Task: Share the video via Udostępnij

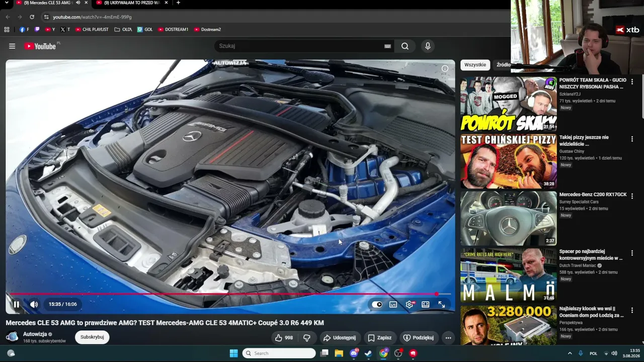Action: coord(340,338)
